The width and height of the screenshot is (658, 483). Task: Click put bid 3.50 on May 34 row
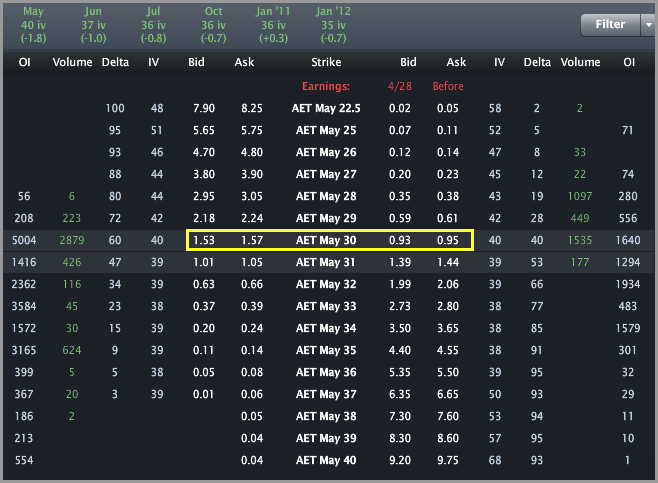tap(400, 328)
